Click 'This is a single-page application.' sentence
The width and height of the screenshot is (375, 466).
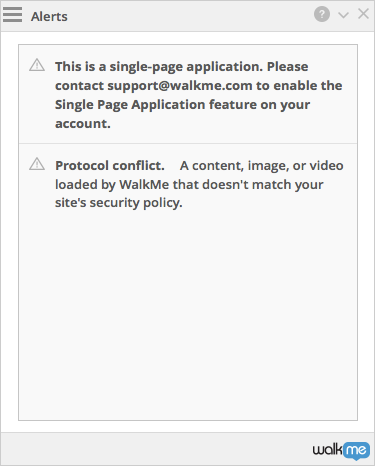click(159, 67)
